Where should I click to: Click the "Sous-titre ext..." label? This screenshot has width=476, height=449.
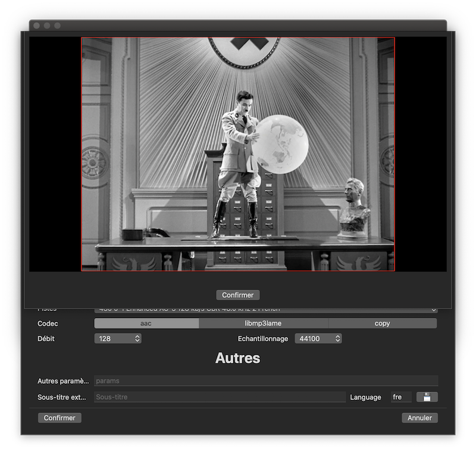pyautogui.click(x=62, y=397)
